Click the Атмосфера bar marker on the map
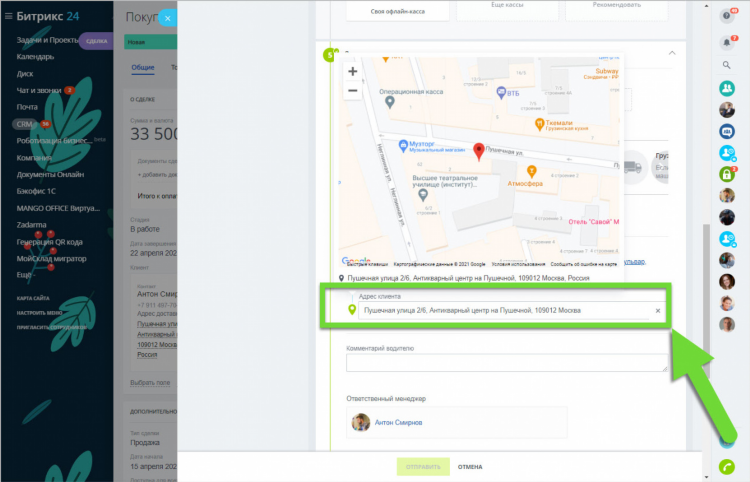The height and width of the screenshot is (482, 750). [531, 171]
